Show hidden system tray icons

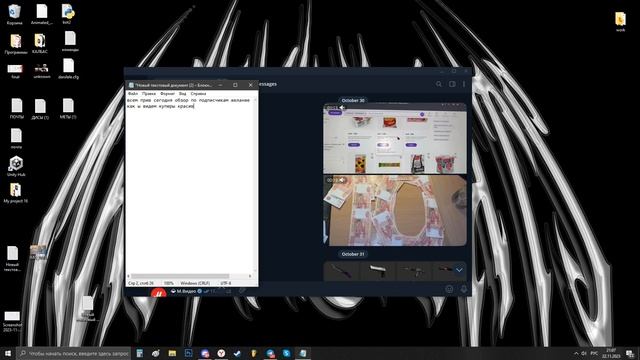(x=576, y=353)
